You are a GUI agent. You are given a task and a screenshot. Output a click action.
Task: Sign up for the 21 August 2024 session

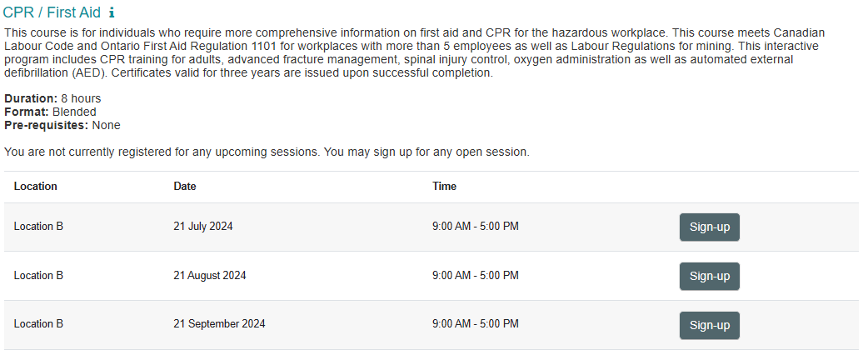(709, 277)
